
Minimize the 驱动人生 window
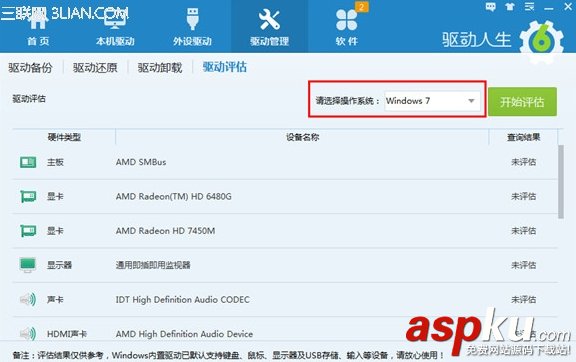(x=548, y=8)
